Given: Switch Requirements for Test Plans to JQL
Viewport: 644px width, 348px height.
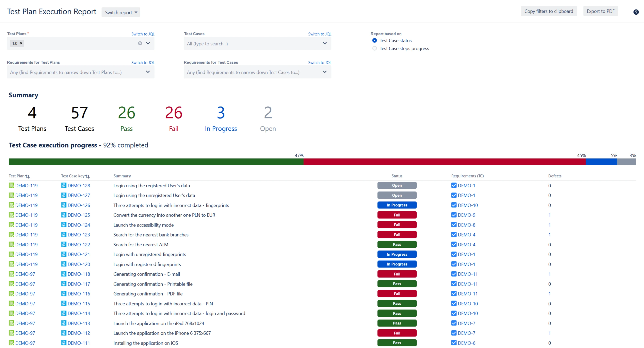Looking at the screenshot, I should point(143,63).
